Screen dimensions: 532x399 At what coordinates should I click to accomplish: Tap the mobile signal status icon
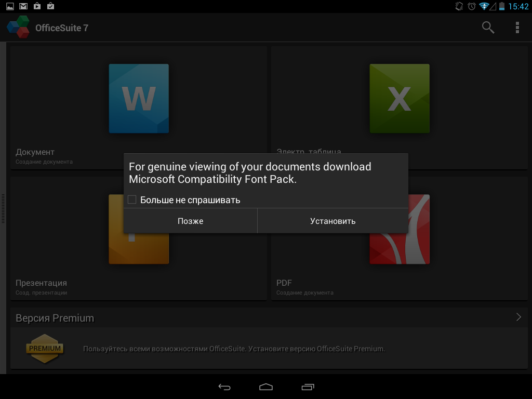point(493,6)
